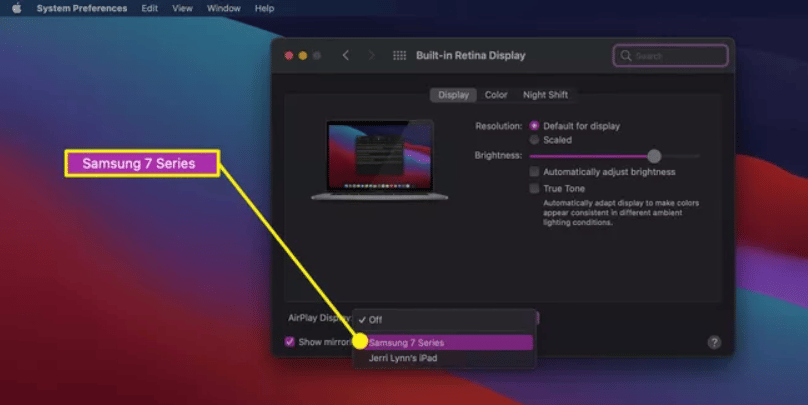This screenshot has height=405, width=808.
Task: Open the Help menu
Action: point(264,8)
